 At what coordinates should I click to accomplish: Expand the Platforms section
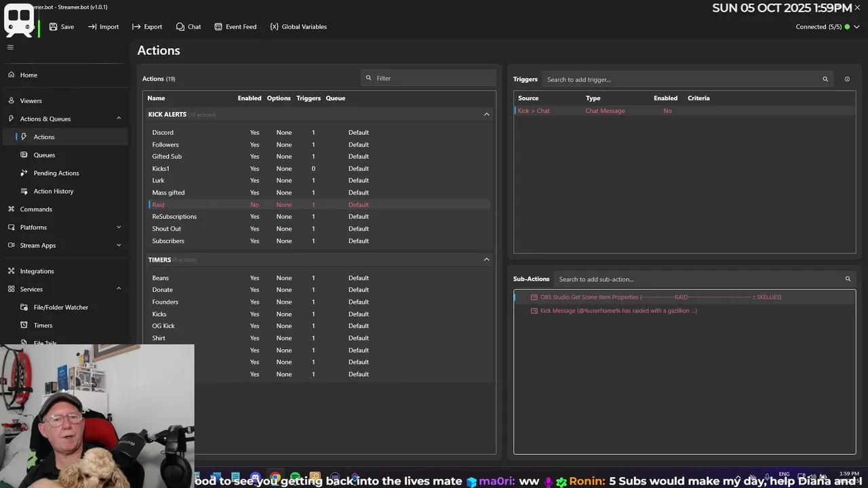point(64,227)
